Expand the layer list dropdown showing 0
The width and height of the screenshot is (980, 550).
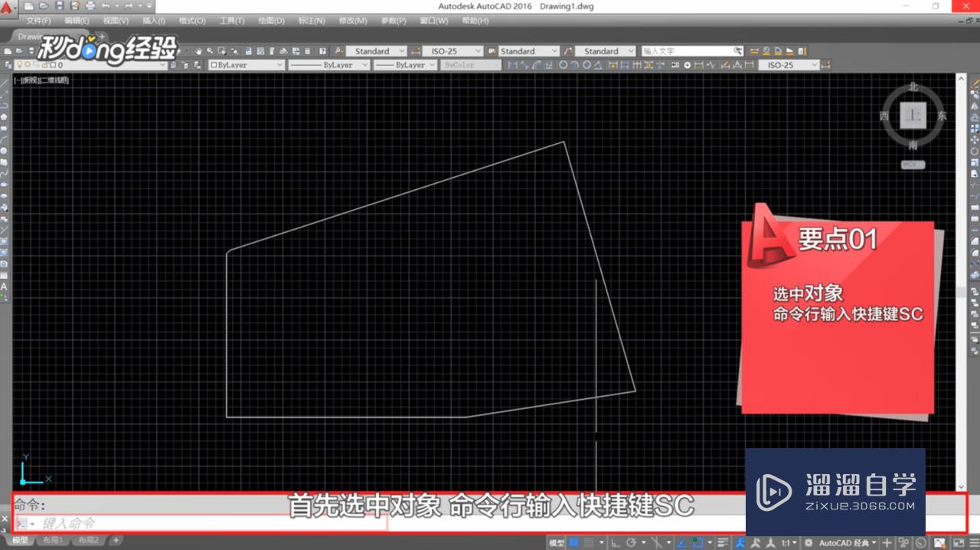tap(90, 65)
